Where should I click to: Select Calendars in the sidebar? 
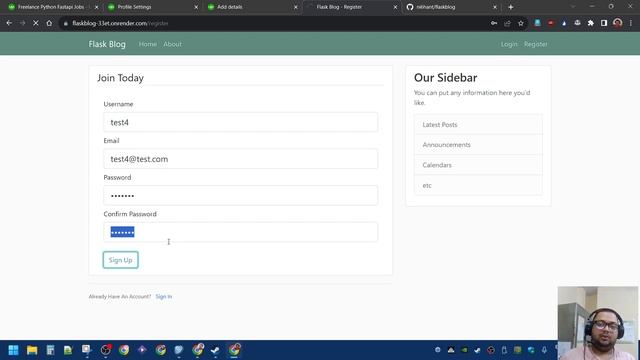coord(478,165)
